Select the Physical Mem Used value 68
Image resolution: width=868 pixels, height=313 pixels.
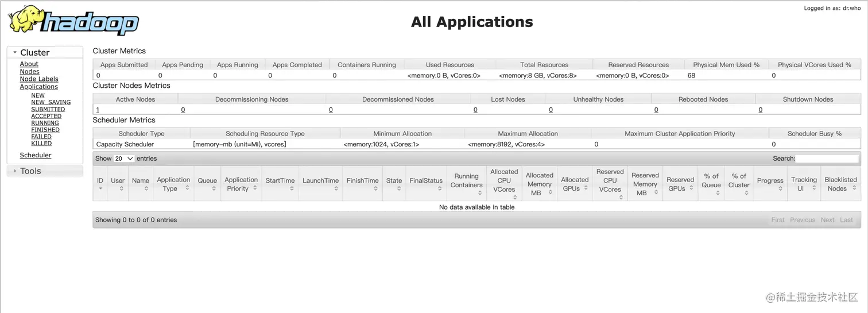tap(691, 75)
